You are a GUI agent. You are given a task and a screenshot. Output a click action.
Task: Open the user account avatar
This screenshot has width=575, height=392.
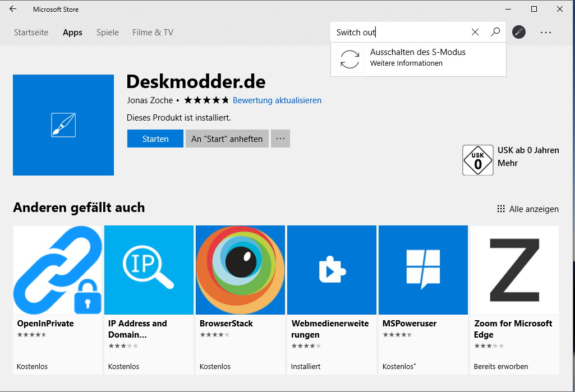click(519, 33)
